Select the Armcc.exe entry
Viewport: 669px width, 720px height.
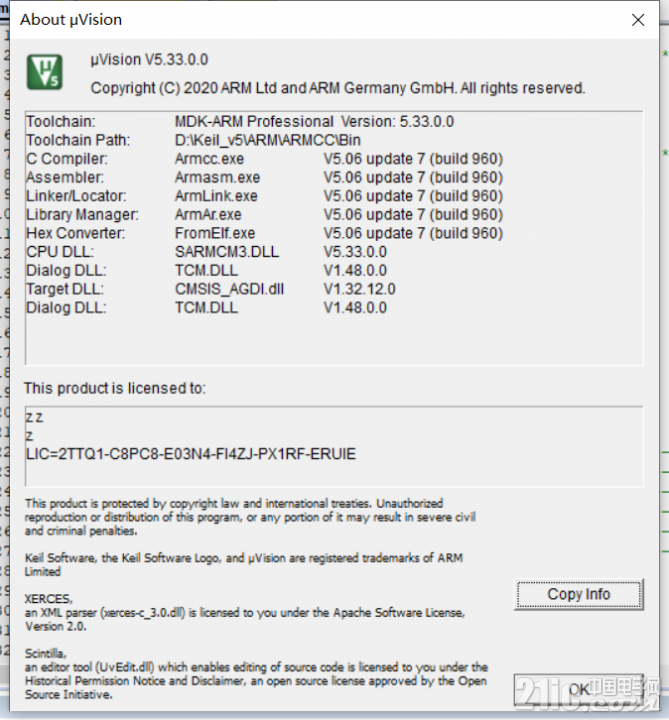pyautogui.click(x=209, y=159)
